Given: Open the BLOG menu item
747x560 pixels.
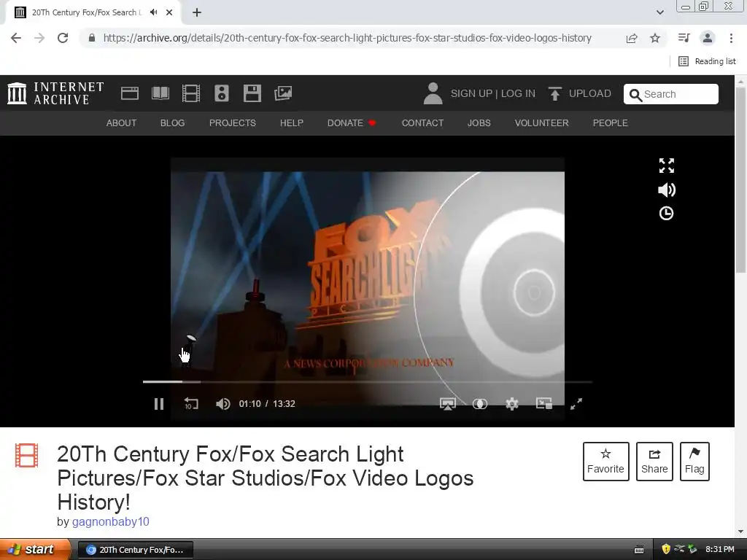Looking at the screenshot, I should click(x=172, y=122).
